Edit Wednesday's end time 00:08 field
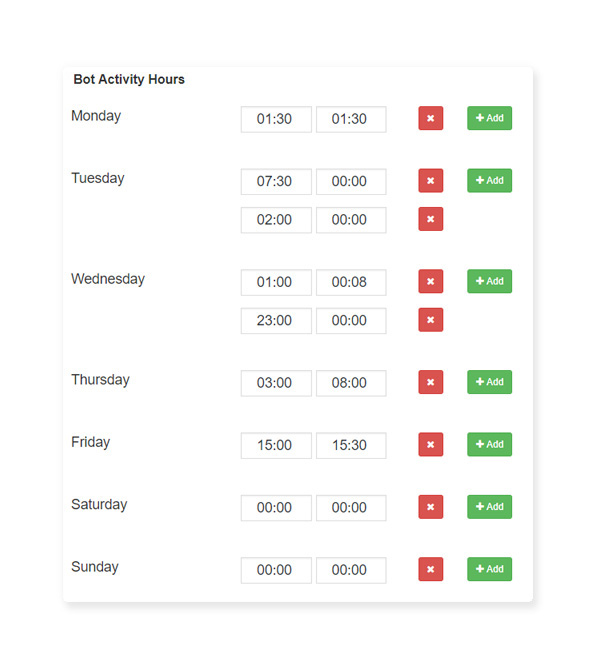This screenshot has height=669, width=595. (x=351, y=282)
